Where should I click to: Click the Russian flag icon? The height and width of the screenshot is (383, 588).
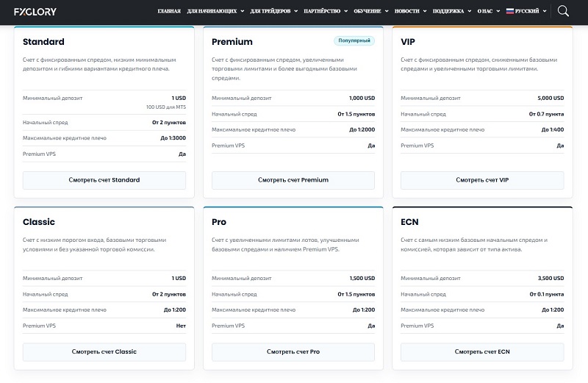click(x=509, y=11)
